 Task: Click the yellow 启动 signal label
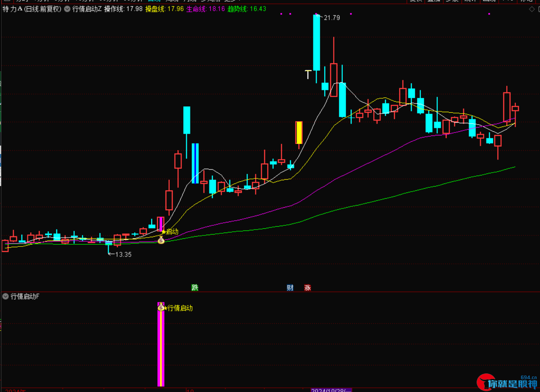pyautogui.click(x=172, y=232)
